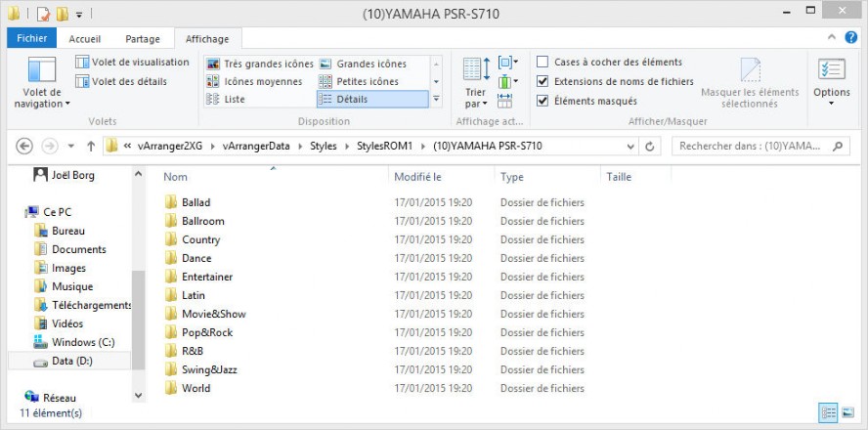
Task: Customize quick access toolbar dropdown
Action: click(x=79, y=15)
